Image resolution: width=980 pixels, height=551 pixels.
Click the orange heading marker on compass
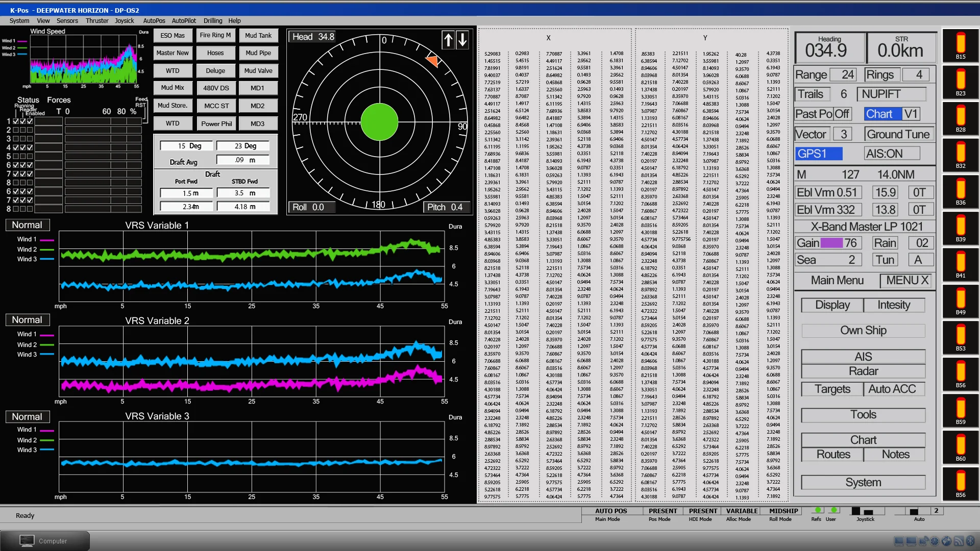tap(432, 61)
